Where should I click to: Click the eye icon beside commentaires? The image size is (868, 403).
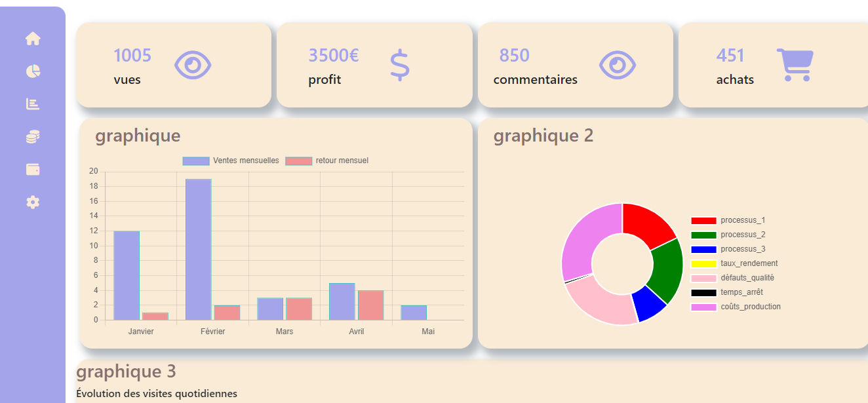pyautogui.click(x=617, y=65)
